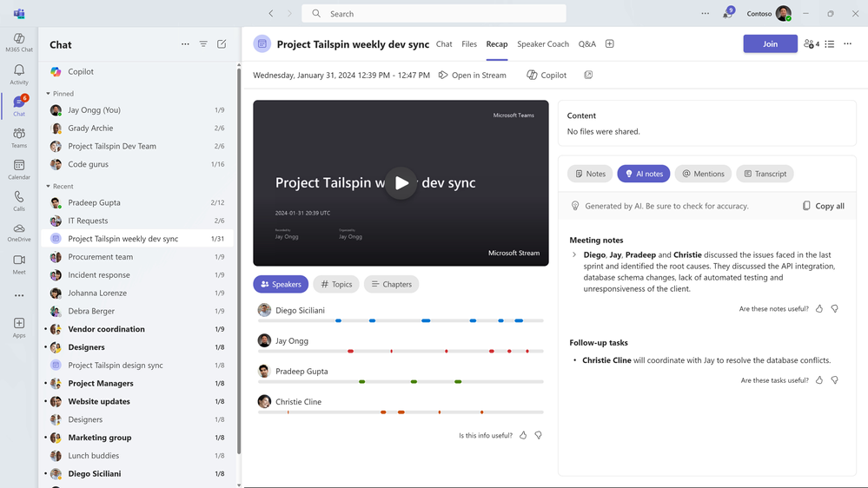This screenshot has height=488, width=868.
Task: Click pop-out icon next to Copilot
Action: 588,75
